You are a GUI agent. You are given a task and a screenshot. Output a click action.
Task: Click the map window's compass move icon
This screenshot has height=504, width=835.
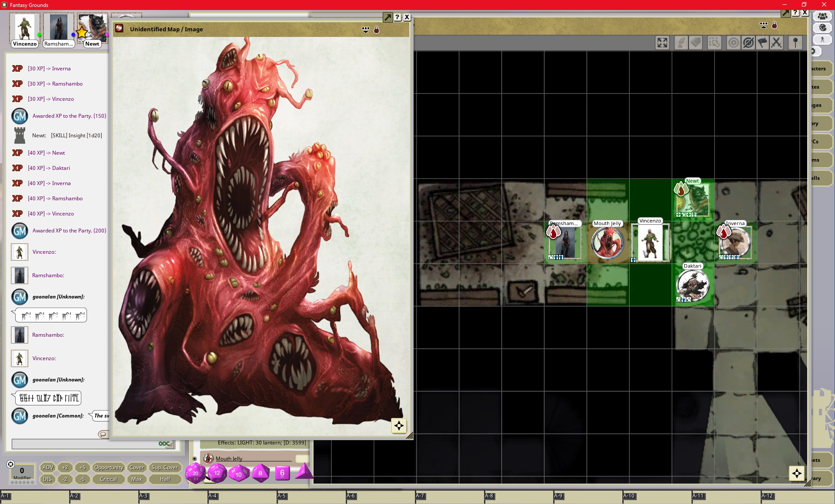pos(797,474)
